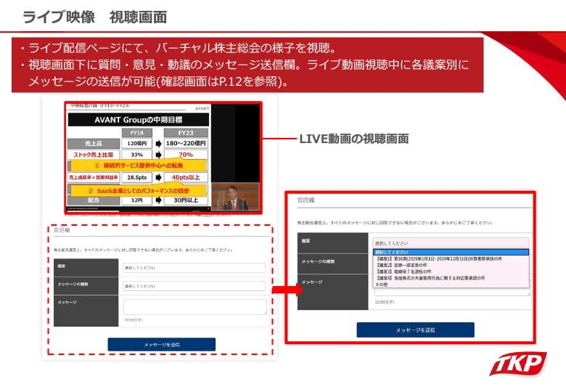Open the メッセージの種類 dropdown below the live video
The image size is (566, 392).
tap(194, 286)
